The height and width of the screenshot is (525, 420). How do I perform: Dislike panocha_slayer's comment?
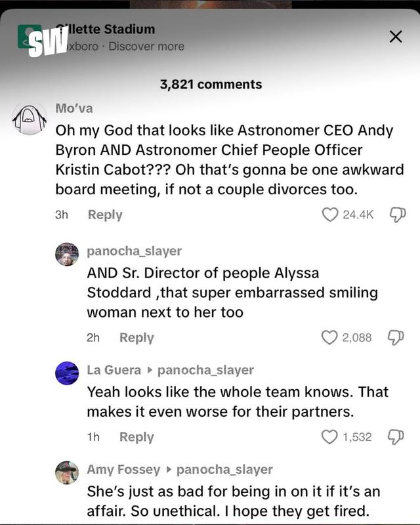pyautogui.click(x=397, y=337)
